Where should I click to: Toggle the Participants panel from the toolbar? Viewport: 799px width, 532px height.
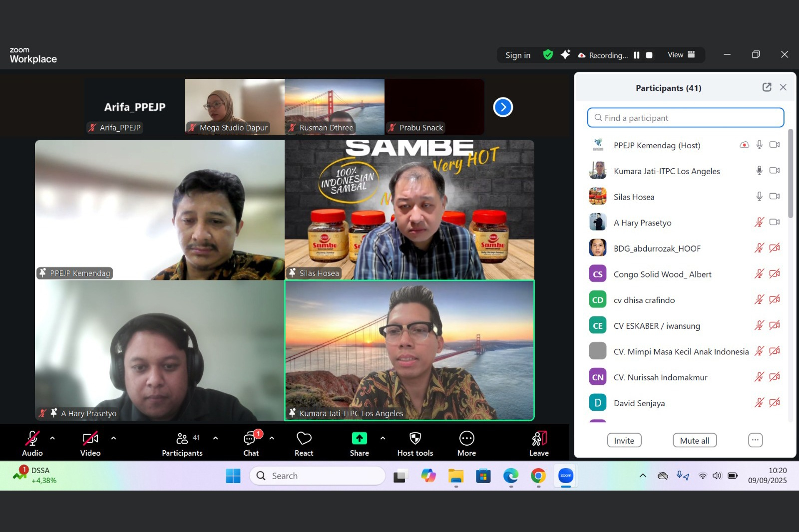(x=182, y=443)
